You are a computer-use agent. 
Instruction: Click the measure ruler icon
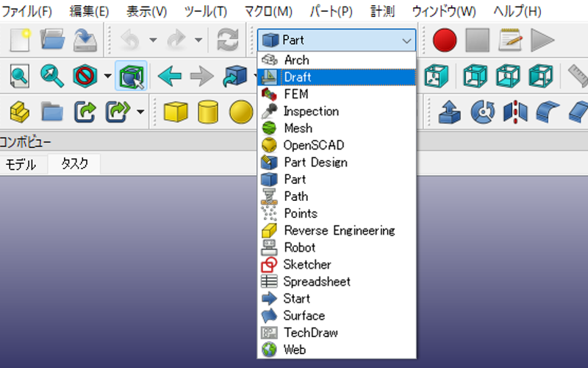[578, 76]
